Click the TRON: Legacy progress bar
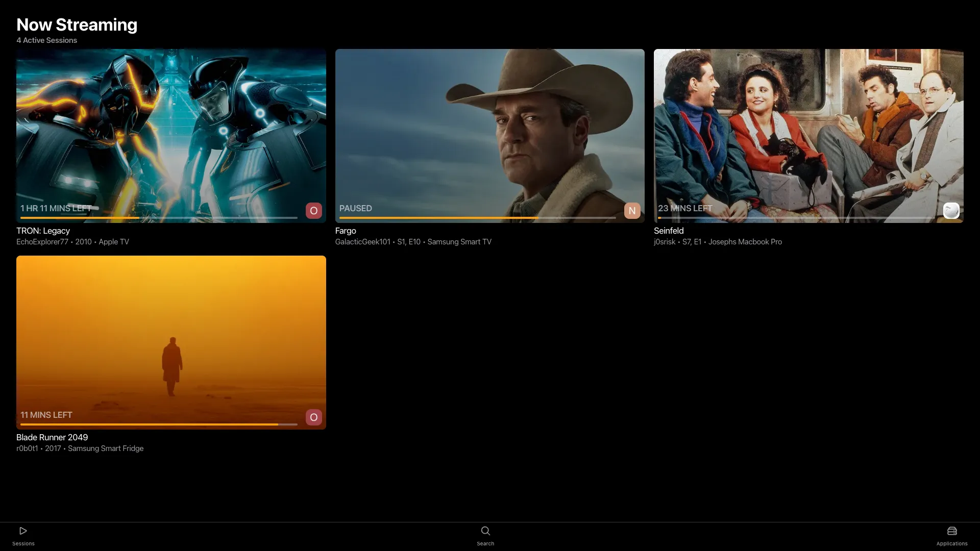This screenshot has height=551, width=980. [159, 218]
